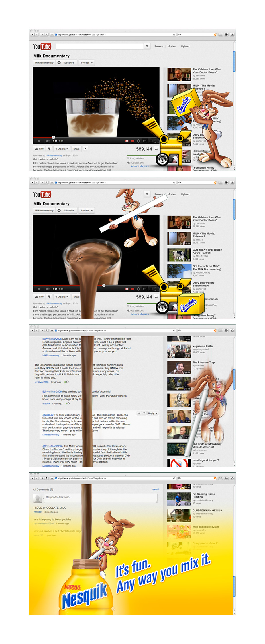Screen dimensions: 265x644
Task: Open the Add to dropdown in the 0:41 window
Action: coord(62,297)
